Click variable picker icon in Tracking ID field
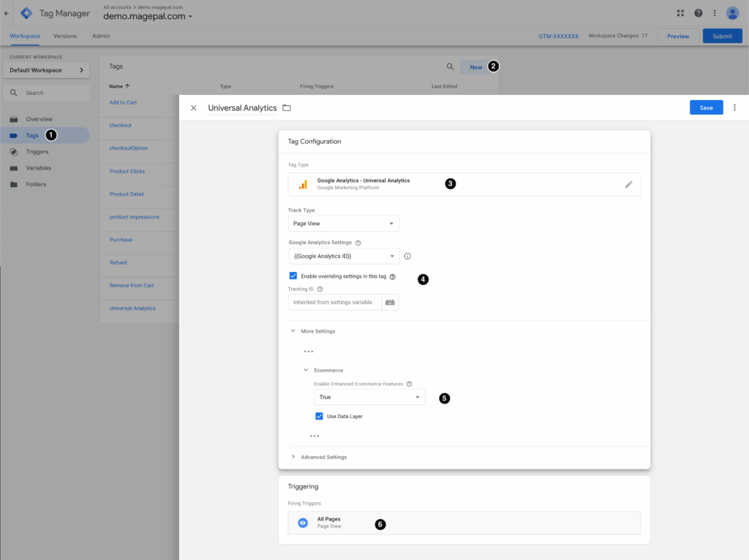Screen dimensions: 749x560 click(390, 302)
